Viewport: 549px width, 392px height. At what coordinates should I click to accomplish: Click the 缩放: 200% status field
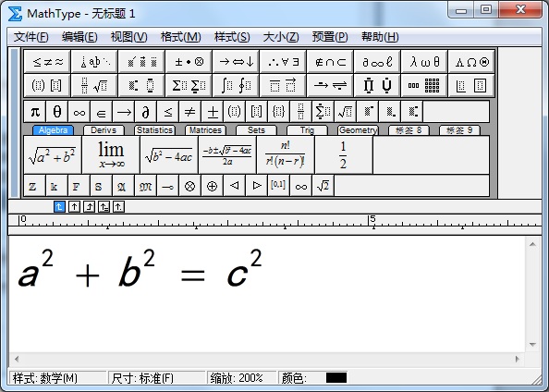click(241, 378)
